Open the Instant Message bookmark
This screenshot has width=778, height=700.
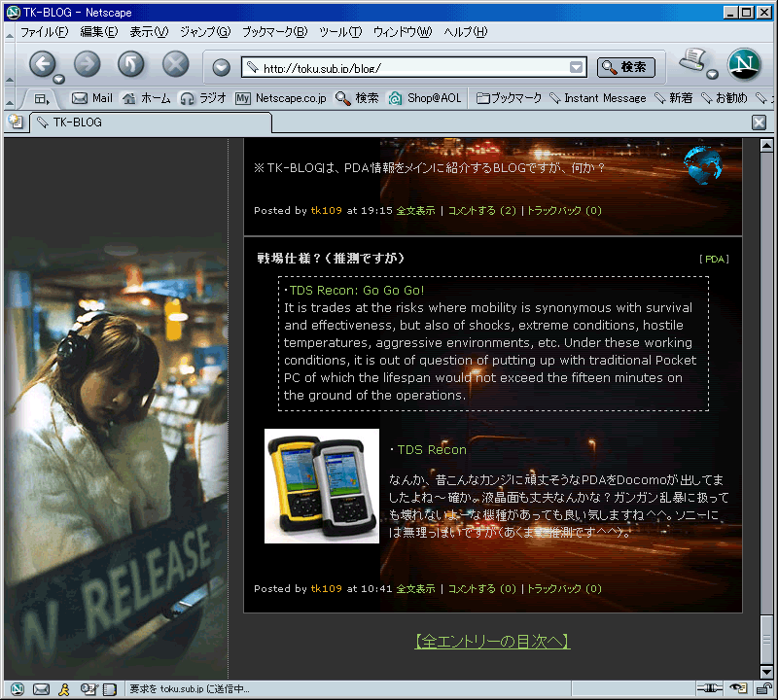point(598,98)
